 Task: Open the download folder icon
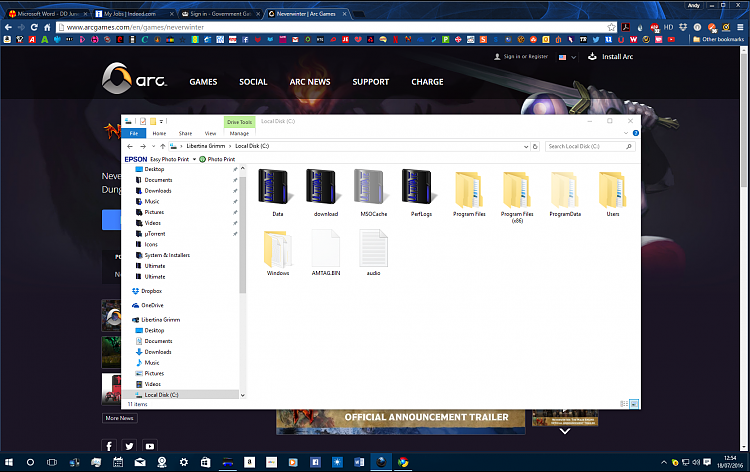pyautogui.click(x=323, y=187)
